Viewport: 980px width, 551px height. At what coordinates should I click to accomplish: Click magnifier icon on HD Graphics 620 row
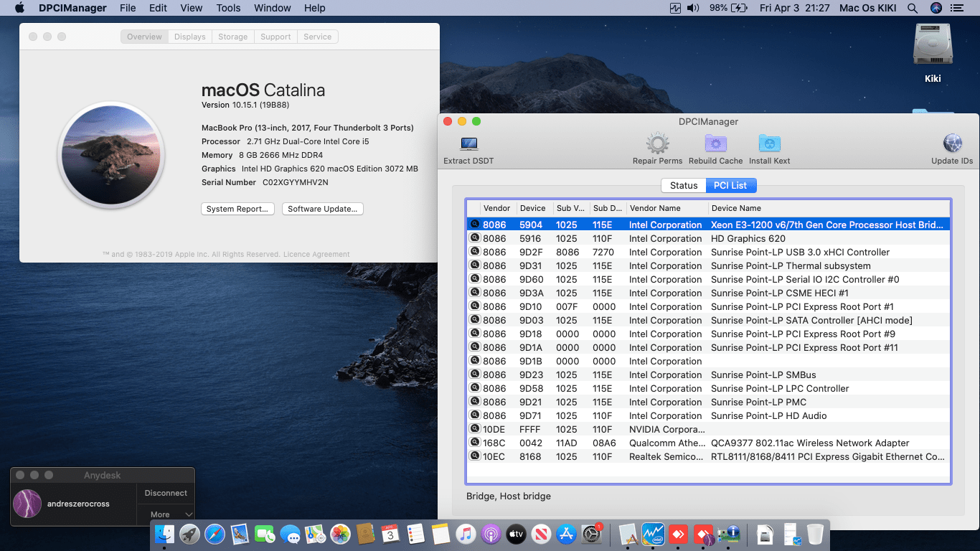(x=474, y=238)
